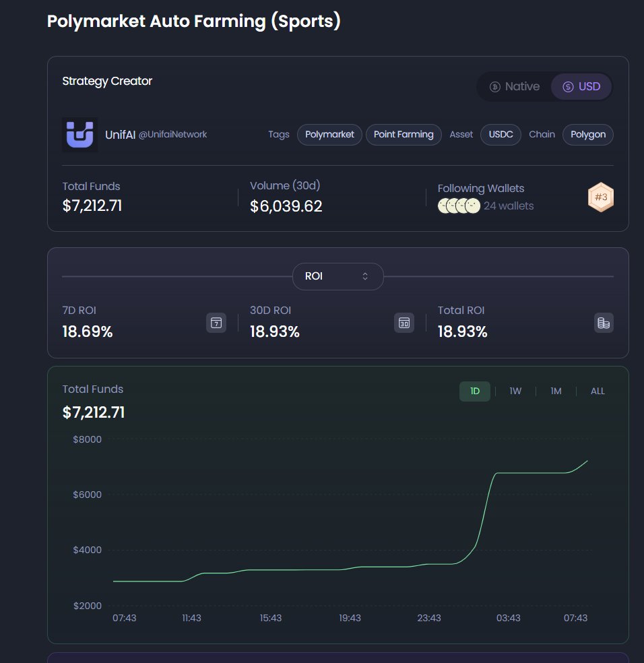Click the $8000 axis label
Image resolution: width=644 pixels, height=663 pixels.
click(x=87, y=439)
